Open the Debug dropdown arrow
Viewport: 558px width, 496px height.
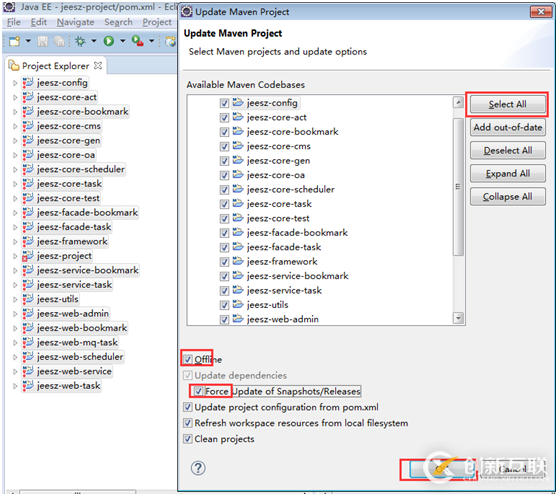click(x=94, y=41)
